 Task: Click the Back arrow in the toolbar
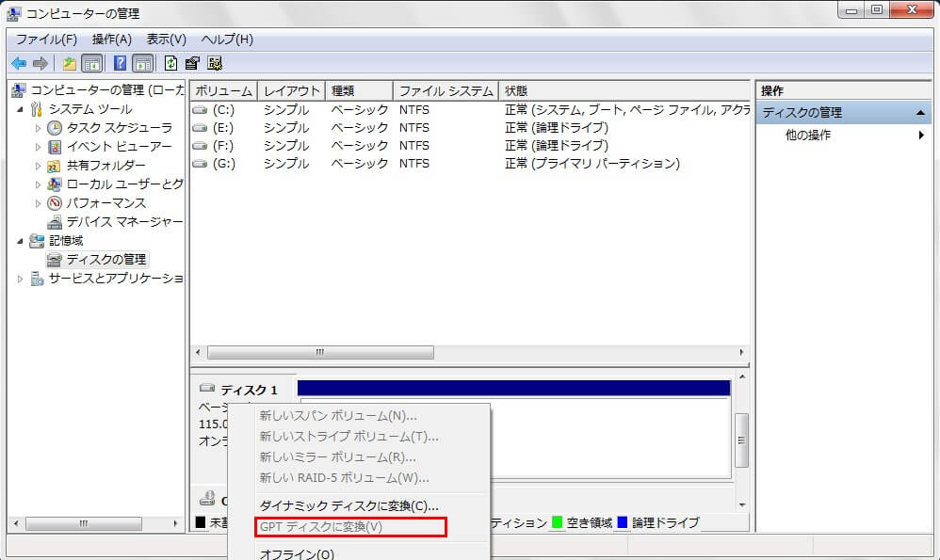point(19,63)
